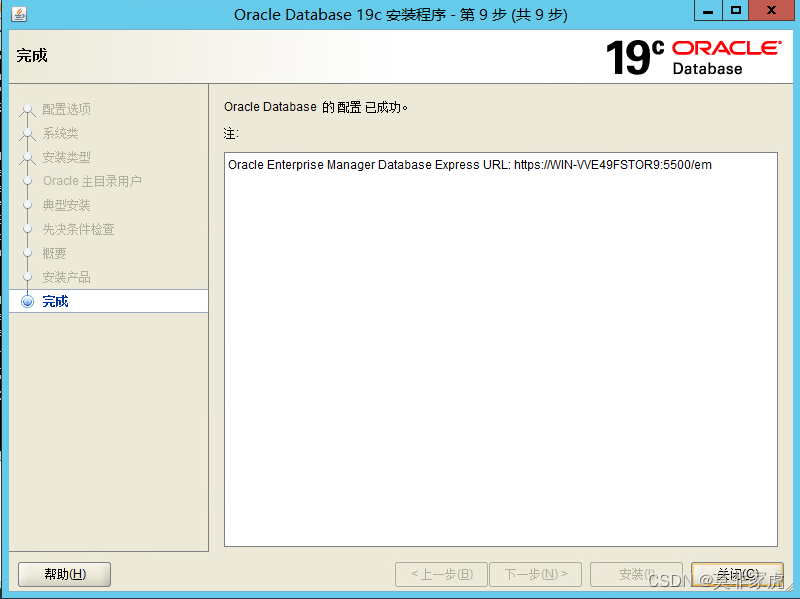Click the disabled 安装(I) button
Screen dimensions: 800x599
click(x=636, y=575)
